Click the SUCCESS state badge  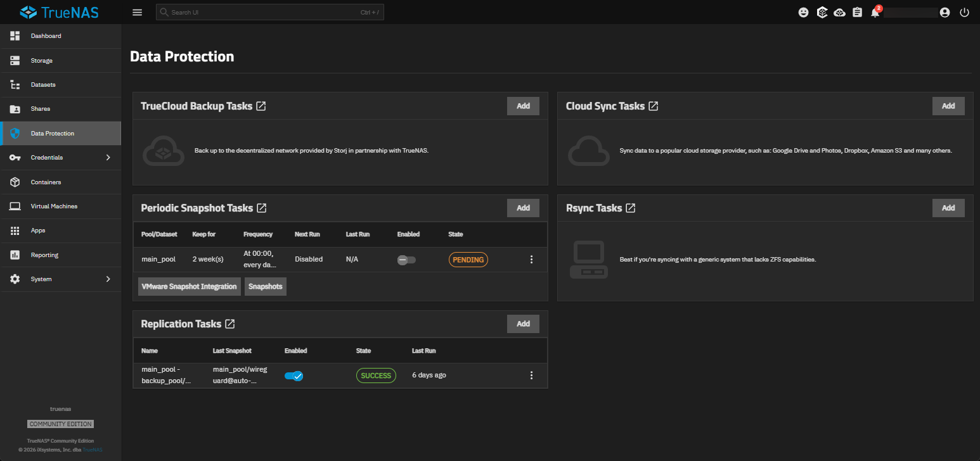376,376
